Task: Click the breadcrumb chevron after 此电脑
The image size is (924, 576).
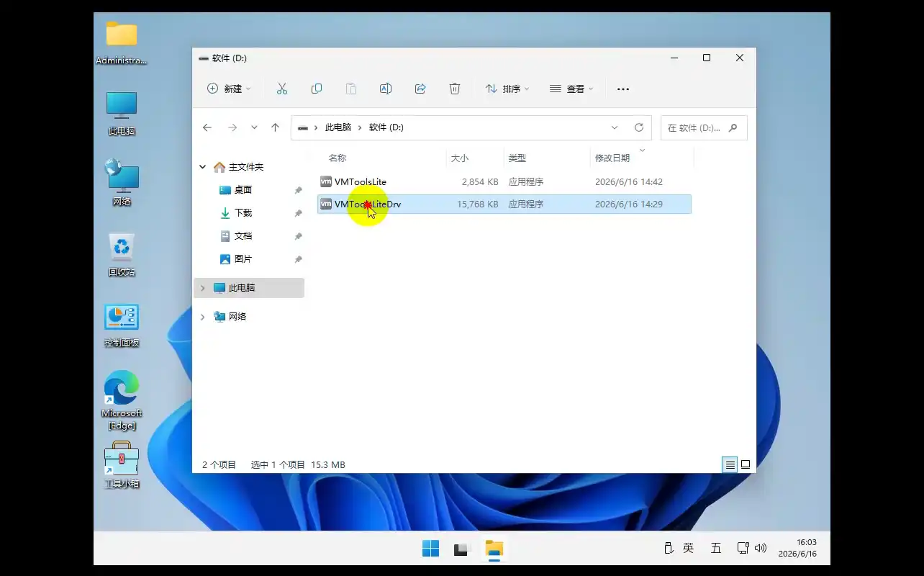Action: [x=360, y=127]
